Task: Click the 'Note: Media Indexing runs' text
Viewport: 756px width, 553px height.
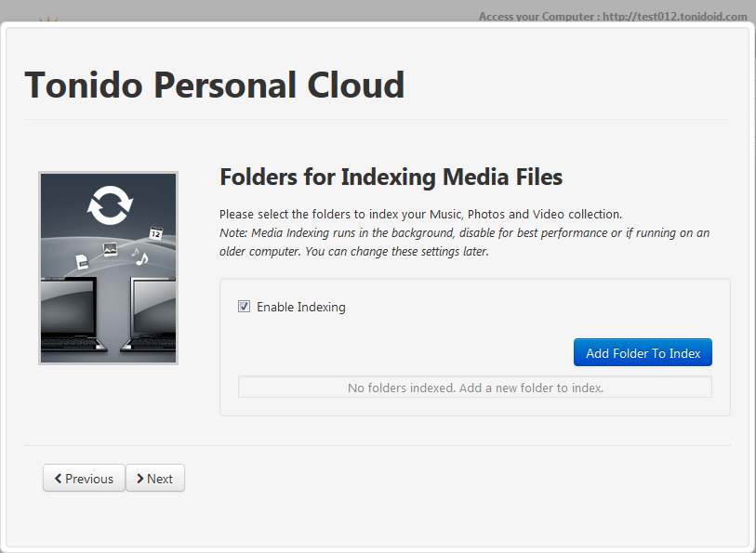Action: (x=464, y=243)
